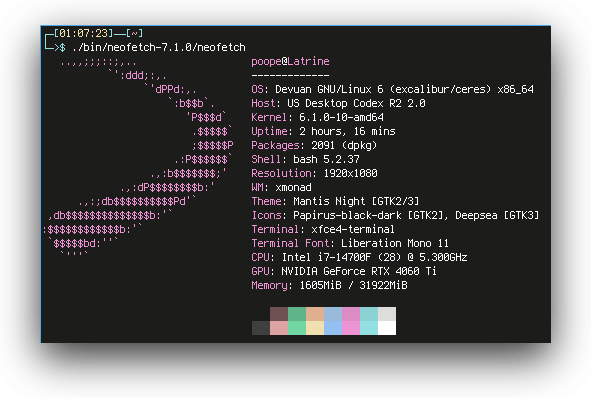Click the CPU line Intel i7-14700F
The height and width of the screenshot is (398, 591).
coord(359,257)
